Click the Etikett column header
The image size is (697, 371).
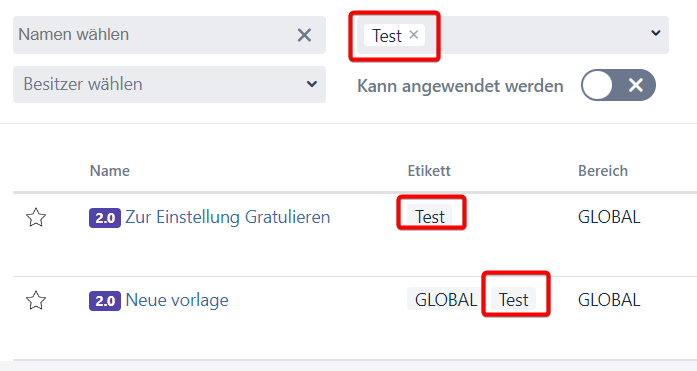(429, 171)
